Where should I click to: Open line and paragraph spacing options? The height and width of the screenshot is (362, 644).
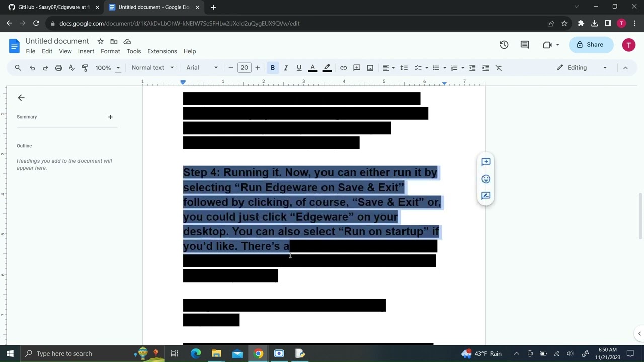click(x=404, y=68)
